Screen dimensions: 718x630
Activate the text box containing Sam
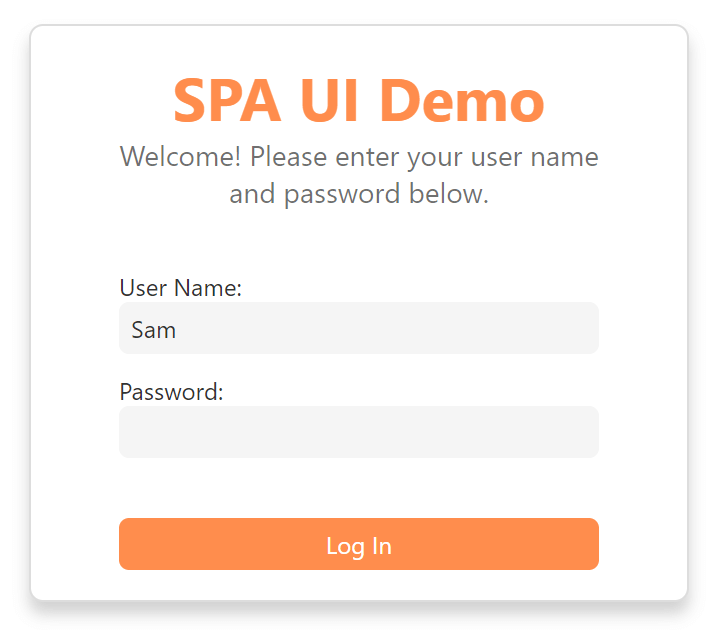point(358,329)
